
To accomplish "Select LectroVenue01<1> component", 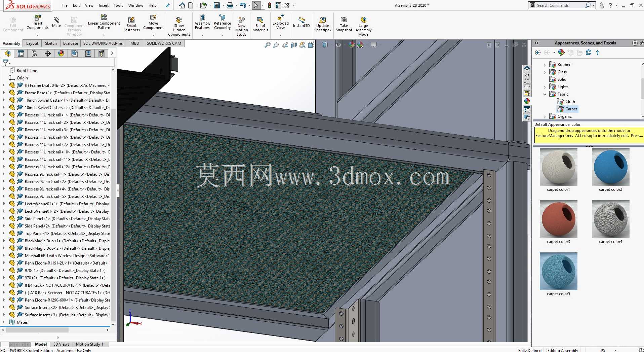I will [x=67, y=204].
